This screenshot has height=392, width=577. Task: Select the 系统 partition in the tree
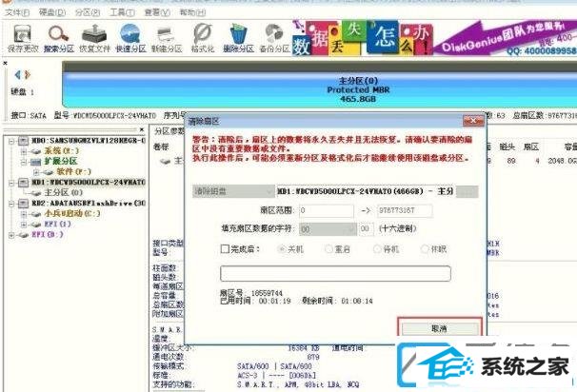pos(62,150)
